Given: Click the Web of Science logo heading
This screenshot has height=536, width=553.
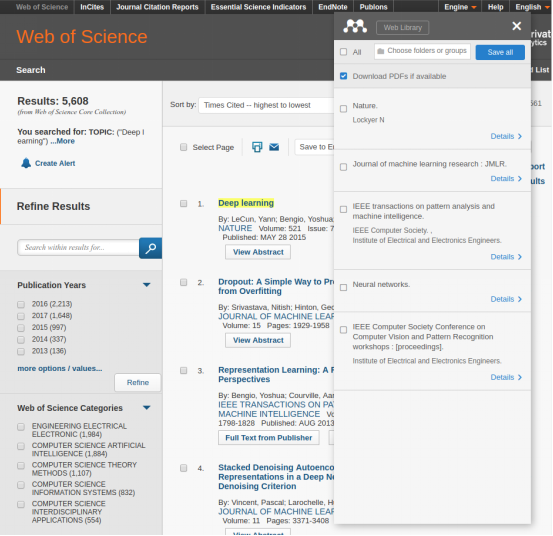Looking at the screenshot, I should (82, 37).
